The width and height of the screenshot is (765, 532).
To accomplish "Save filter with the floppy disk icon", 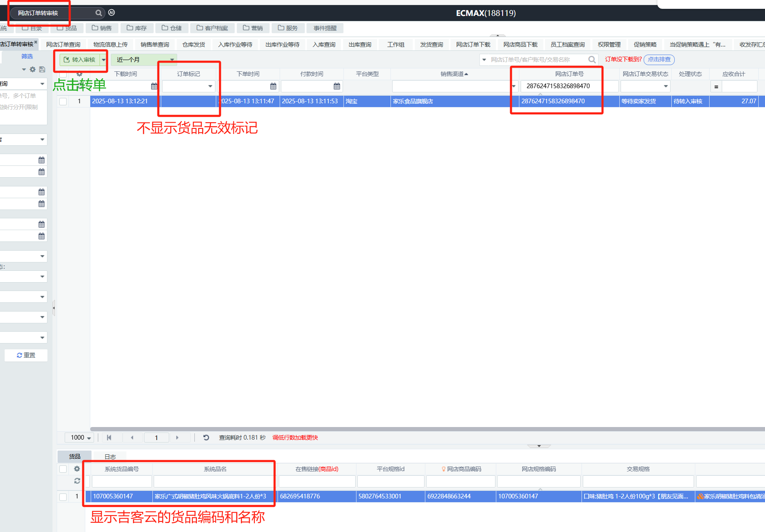I will pyautogui.click(x=42, y=69).
